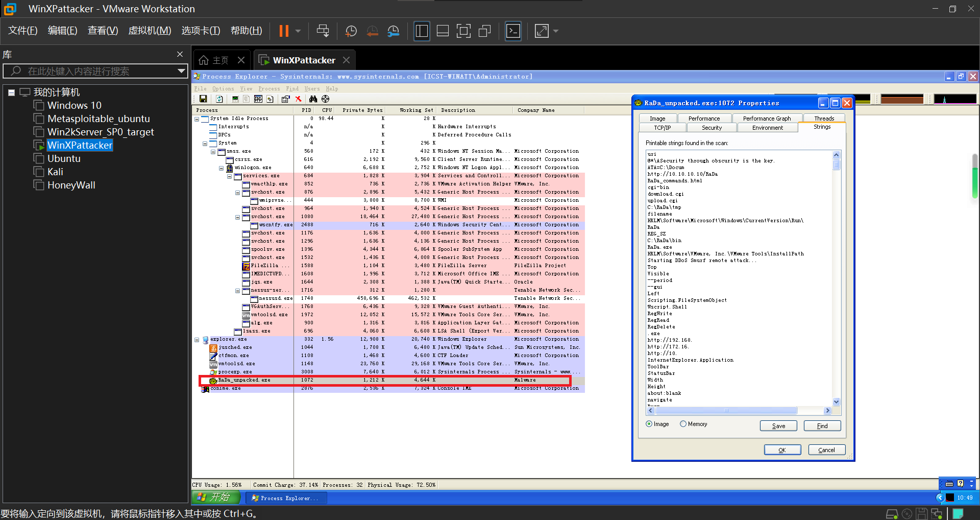
Task: Click the Find button in Properties dialog
Action: coord(822,426)
